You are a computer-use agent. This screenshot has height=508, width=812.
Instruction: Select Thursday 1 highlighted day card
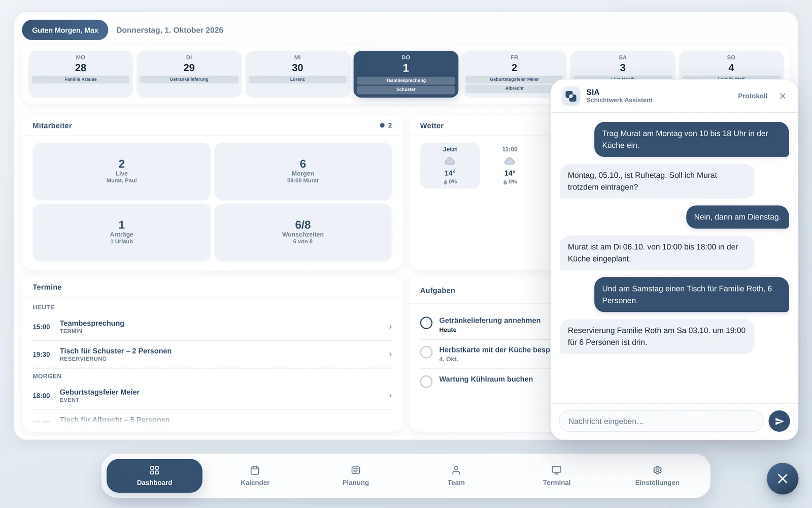[406, 74]
